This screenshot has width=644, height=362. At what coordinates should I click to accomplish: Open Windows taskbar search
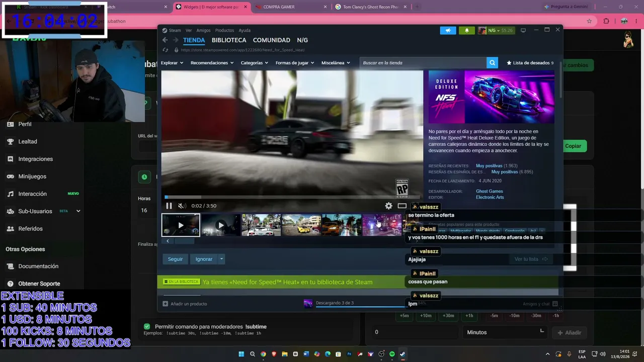253,354
